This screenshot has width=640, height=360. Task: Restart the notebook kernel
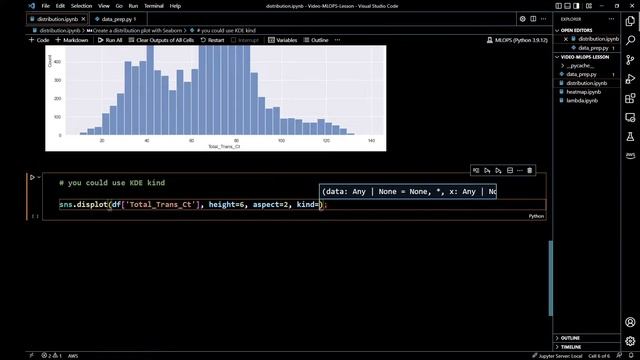212,40
